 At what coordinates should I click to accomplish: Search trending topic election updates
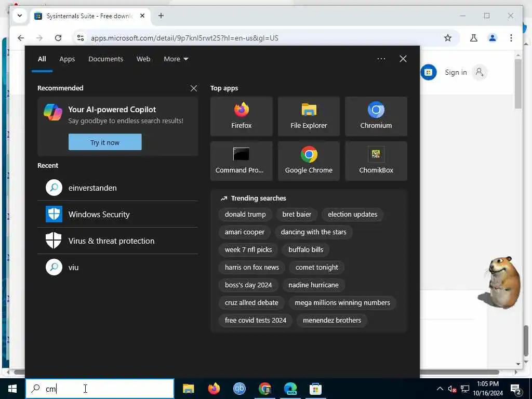tap(353, 215)
